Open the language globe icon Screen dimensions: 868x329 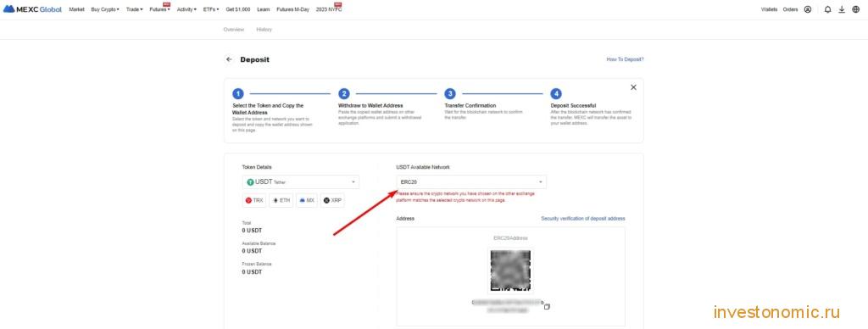point(856,9)
